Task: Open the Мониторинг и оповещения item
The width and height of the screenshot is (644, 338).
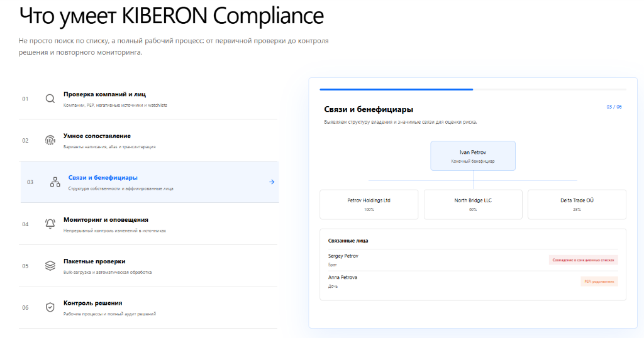Action: point(148,224)
